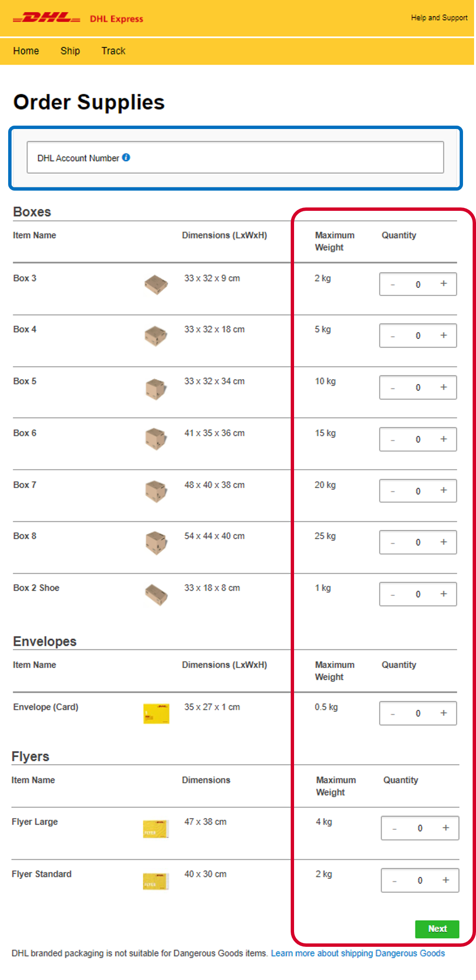
Task: Open Learn more about shipping Dangerous Goods
Action: coord(358,953)
